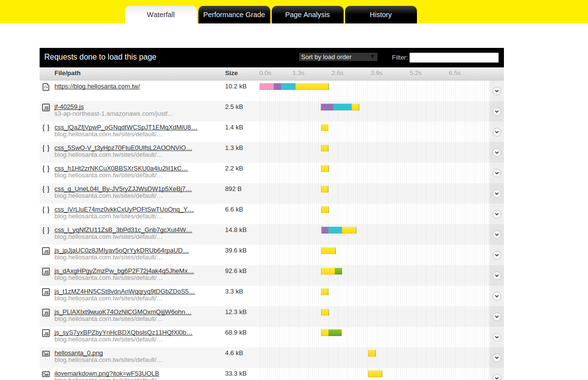Click the 10.2 kB size value

[236, 86]
